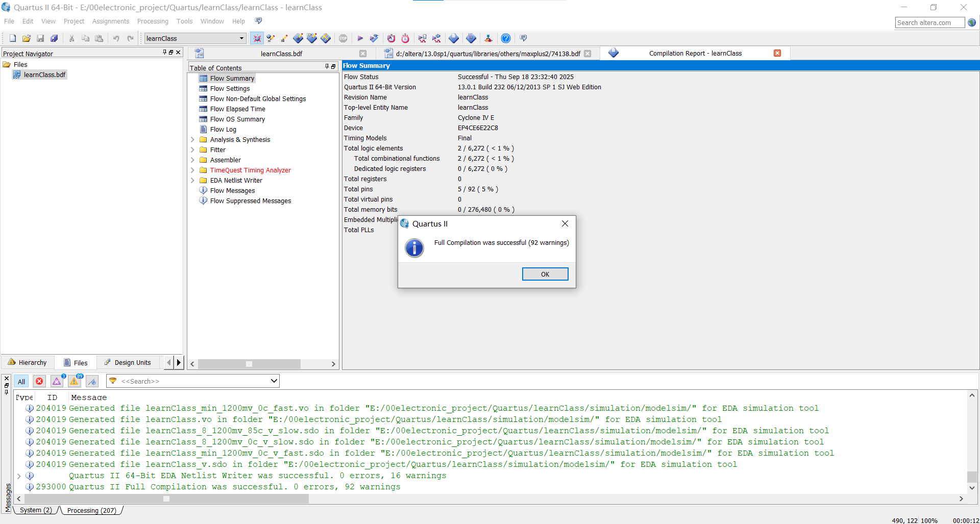Click the blue Help question mark icon
The height and width of the screenshot is (524, 980).
click(x=505, y=38)
